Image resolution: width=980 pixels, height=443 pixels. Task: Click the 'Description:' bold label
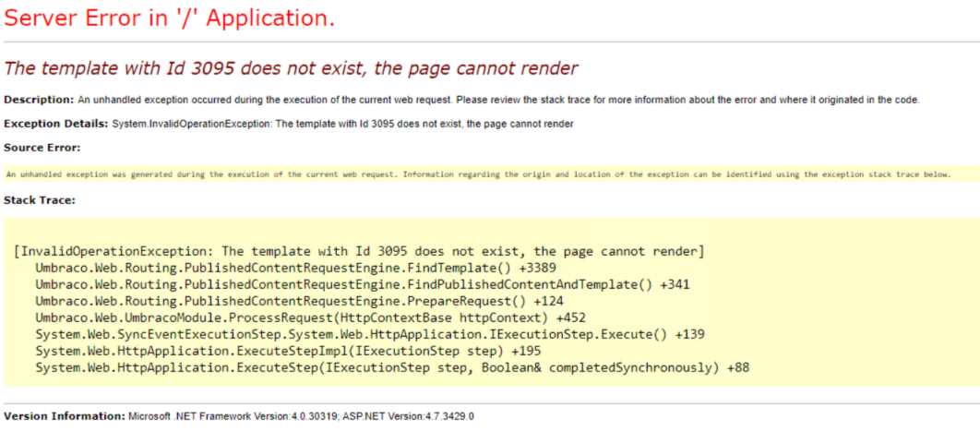(x=39, y=100)
